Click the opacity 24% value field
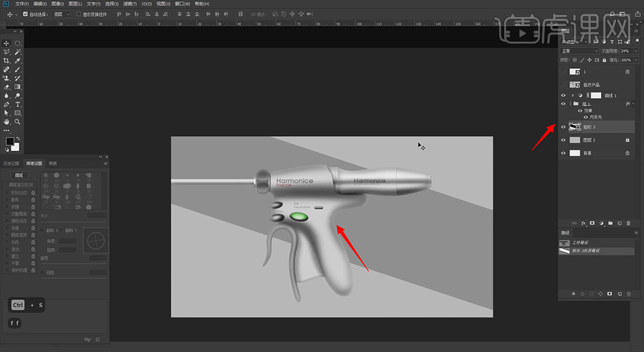 626,51
